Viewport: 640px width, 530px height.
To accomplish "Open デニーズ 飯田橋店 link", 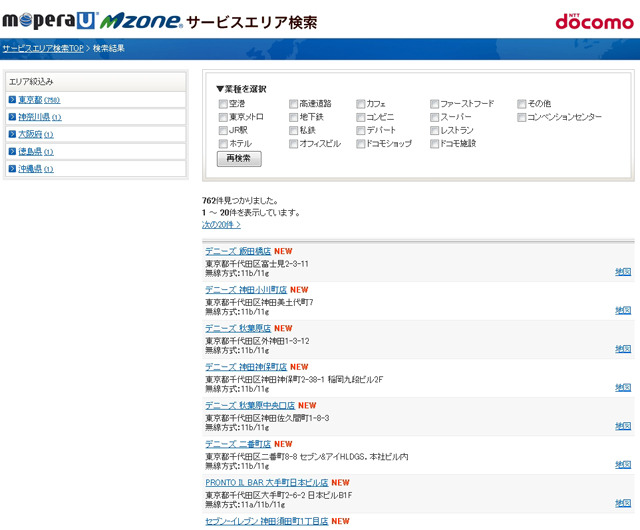I will click(x=238, y=251).
